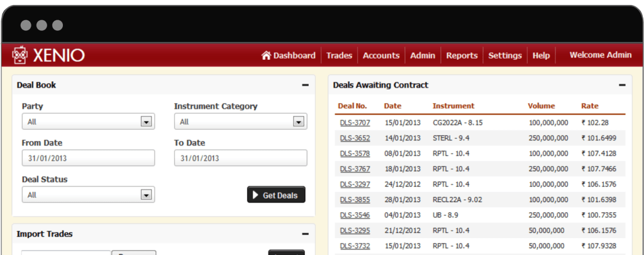Click the Help menu item
644x255 pixels.
pos(541,55)
